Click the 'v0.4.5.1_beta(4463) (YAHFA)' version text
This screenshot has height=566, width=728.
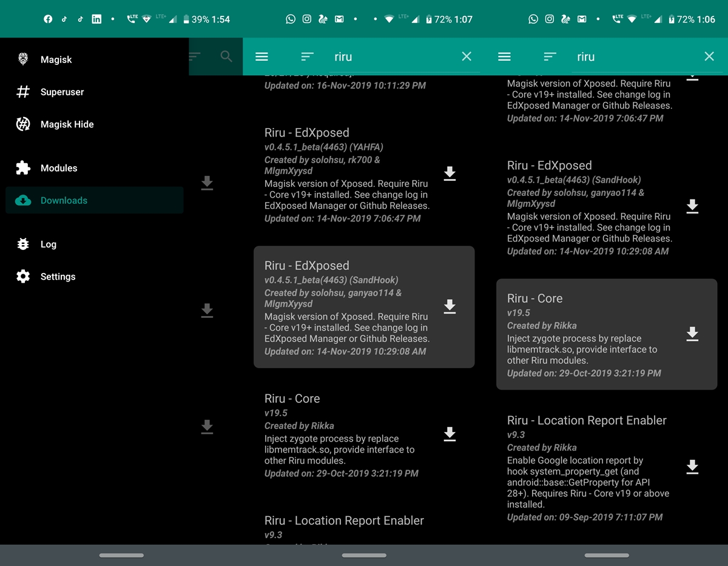tap(324, 147)
